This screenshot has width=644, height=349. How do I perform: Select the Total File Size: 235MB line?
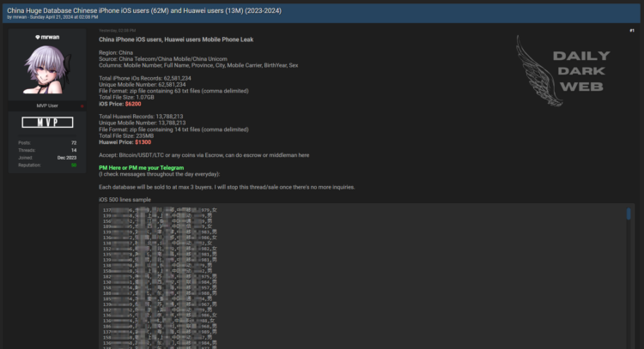tap(126, 135)
